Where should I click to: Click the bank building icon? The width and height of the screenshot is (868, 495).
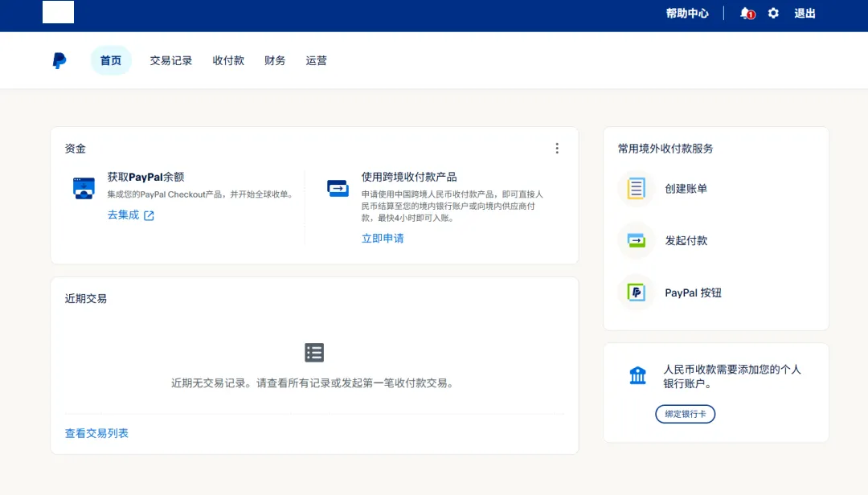click(638, 375)
